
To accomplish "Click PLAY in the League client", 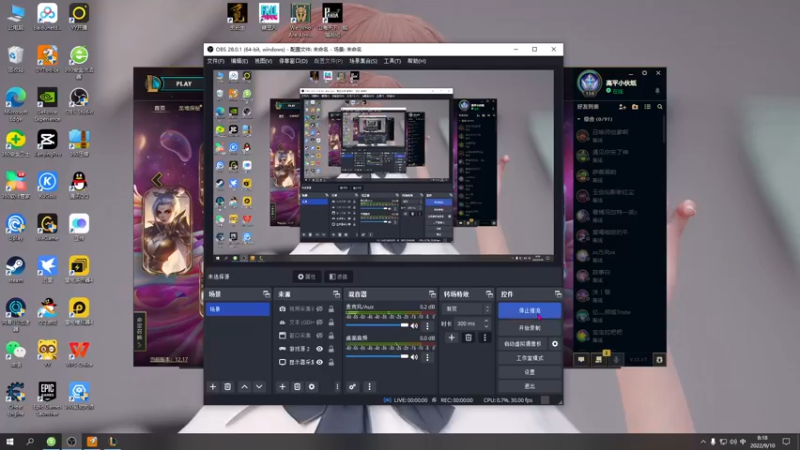I will click(184, 84).
